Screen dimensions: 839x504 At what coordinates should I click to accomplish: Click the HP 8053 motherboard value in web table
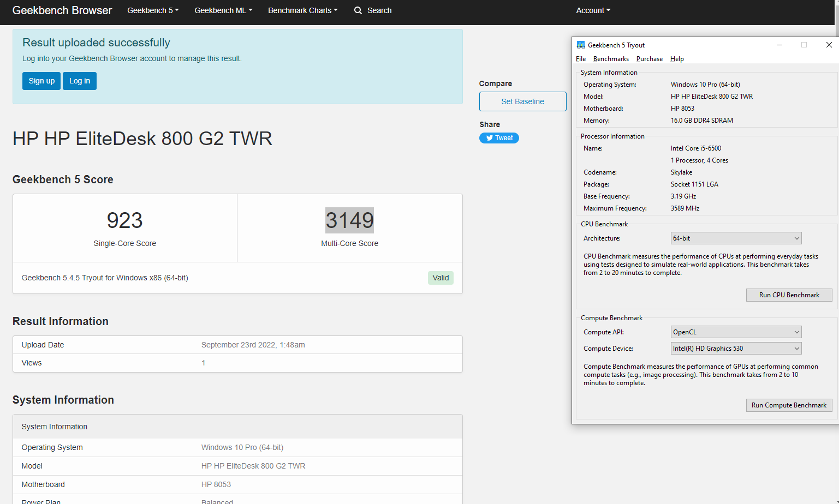pos(216,484)
